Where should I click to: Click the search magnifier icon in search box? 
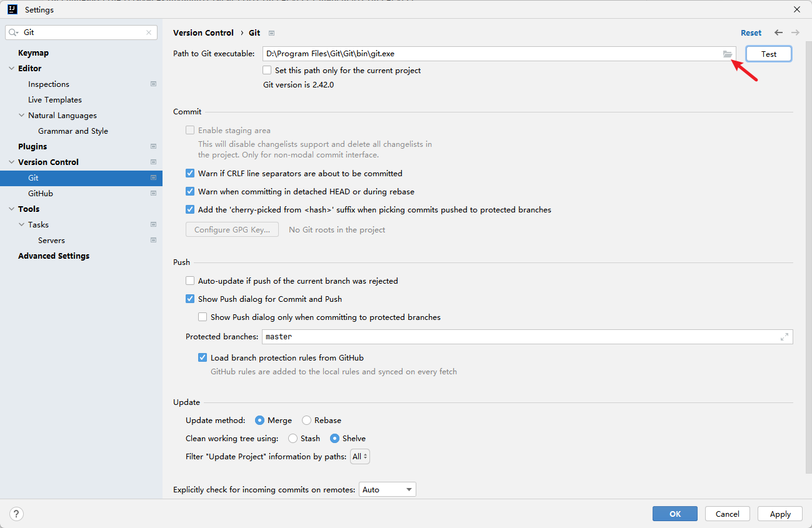[14, 32]
